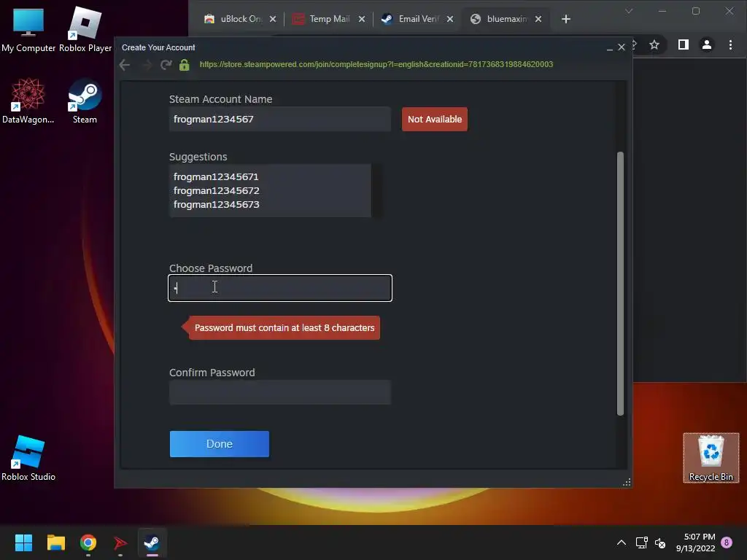Open Chrome from the taskbar

click(x=88, y=542)
